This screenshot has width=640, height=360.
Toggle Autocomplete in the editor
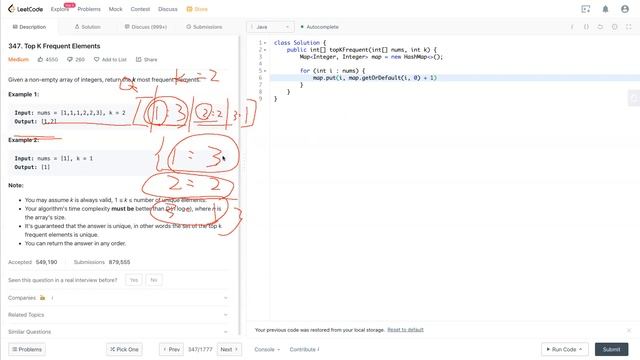[x=320, y=27]
